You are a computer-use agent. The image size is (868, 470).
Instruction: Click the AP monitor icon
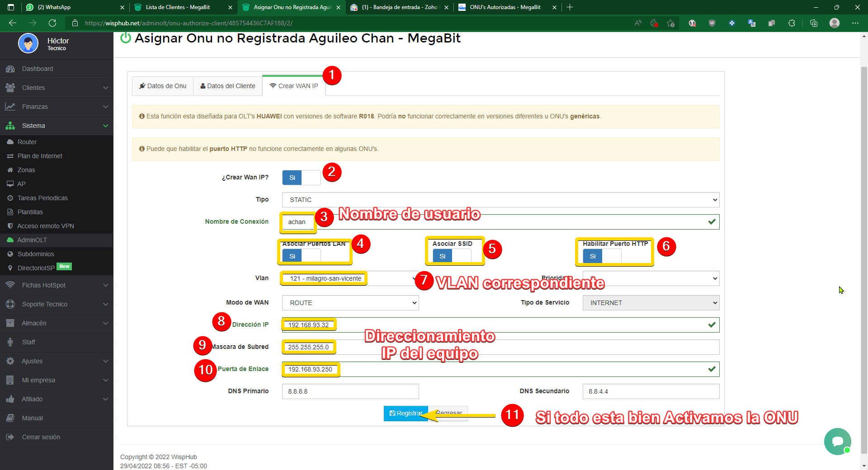[x=10, y=184]
